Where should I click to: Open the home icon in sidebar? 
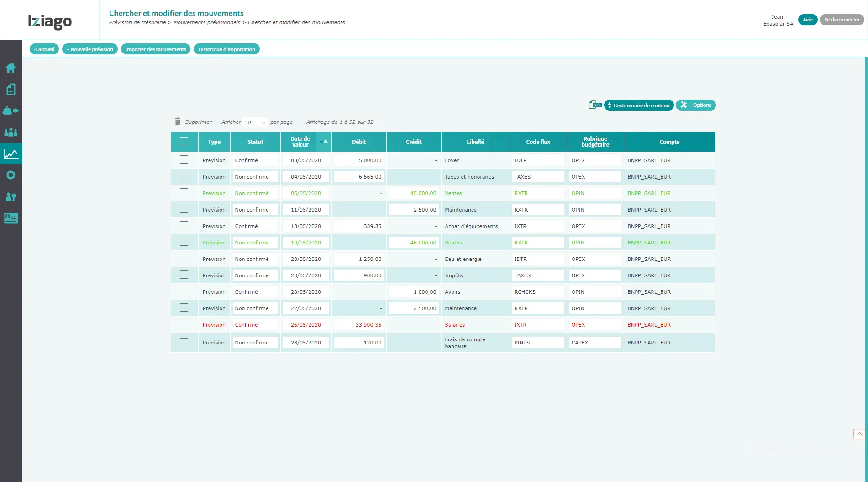tap(11, 68)
